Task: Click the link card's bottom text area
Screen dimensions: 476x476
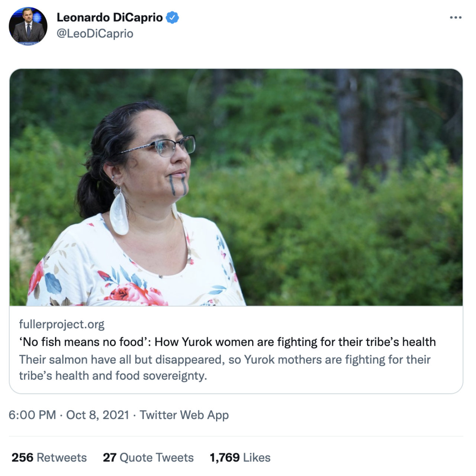Action: point(236,350)
